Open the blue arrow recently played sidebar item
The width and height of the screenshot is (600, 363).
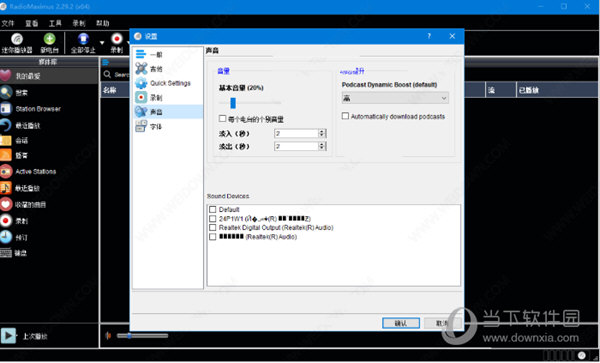pos(49,125)
